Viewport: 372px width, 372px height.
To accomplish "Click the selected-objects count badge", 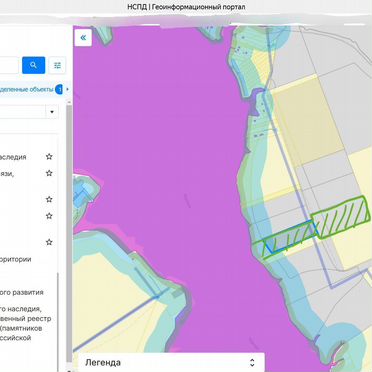I will coord(59,89).
